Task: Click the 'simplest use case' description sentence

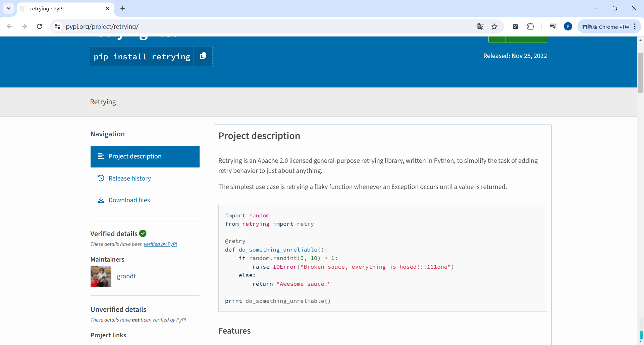Action: tap(363, 187)
